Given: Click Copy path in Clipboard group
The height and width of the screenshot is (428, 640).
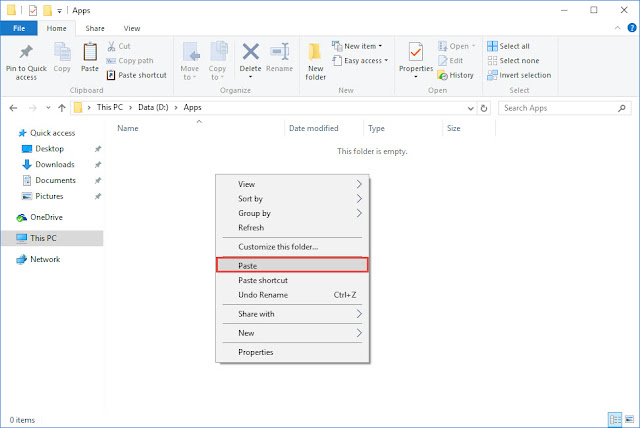Looking at the screenshot, I should 130,61.
